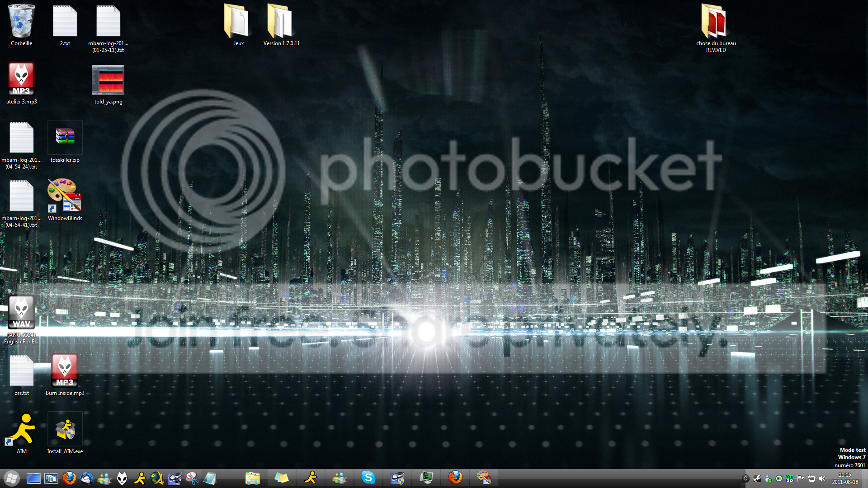
Task: Open the green-graph system monitor taskbar button
Action: point(426,478)
